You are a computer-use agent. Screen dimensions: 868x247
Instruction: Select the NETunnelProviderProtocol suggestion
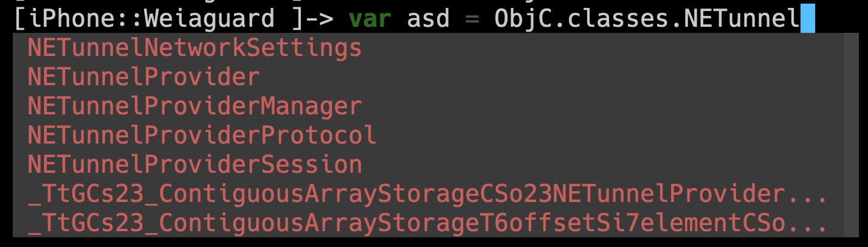pos(202,135)
